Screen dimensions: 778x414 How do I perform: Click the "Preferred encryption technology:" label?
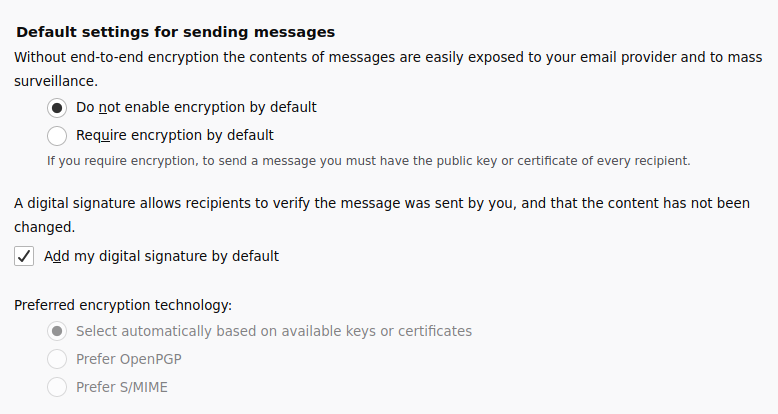(x=123, y=305)
